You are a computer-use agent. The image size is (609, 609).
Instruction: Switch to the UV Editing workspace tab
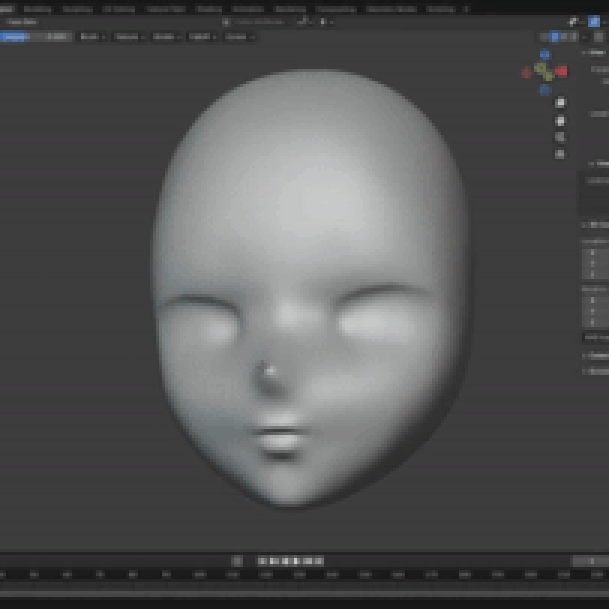coord(118,9)
